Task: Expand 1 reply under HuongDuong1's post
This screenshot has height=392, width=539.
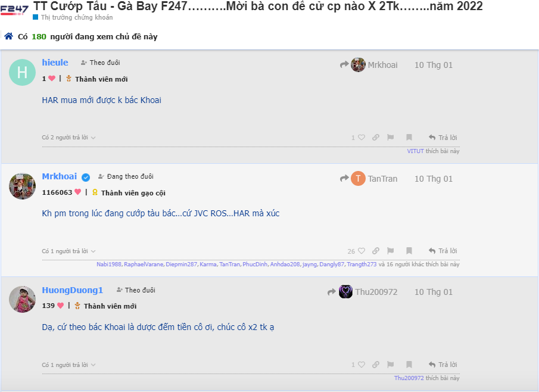Action: 68,365
